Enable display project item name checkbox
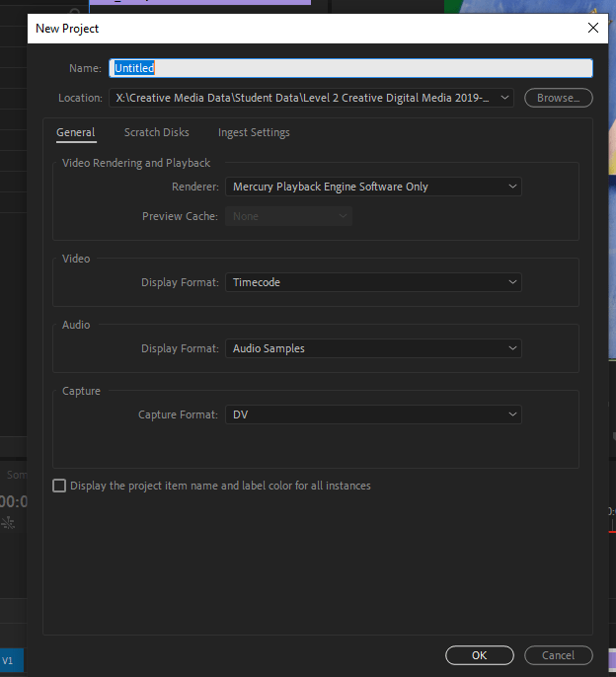The height and width of the screenshot is (677, 616). click(59, 486)
